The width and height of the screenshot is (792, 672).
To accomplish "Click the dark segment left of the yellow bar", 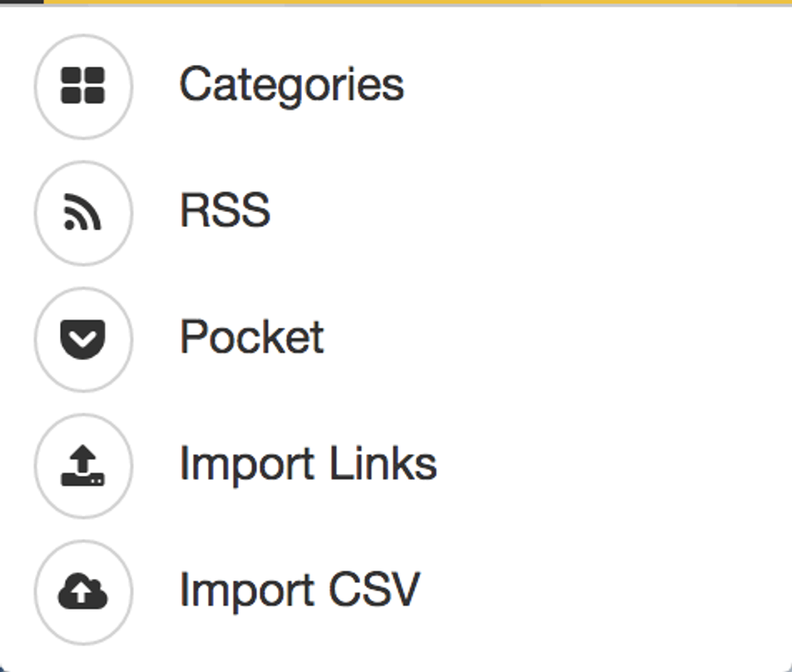I will [x=22, y=2].
